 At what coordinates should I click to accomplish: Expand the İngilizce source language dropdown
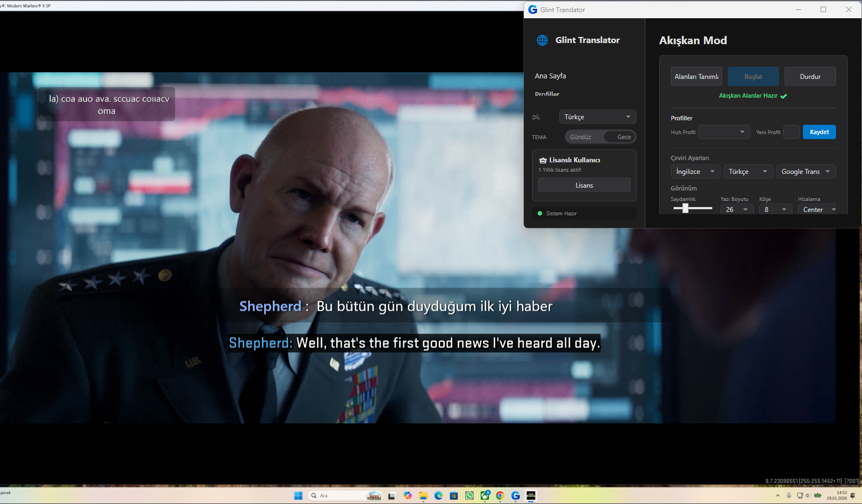click(695, 172)
